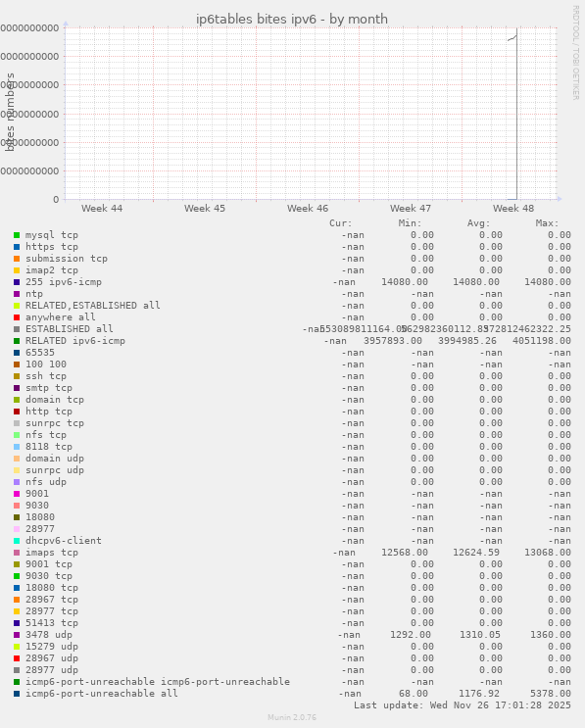Click the 'smtp tcp' legend label
This screenshot has width=585, height=728.
click(x=49, y=388)
